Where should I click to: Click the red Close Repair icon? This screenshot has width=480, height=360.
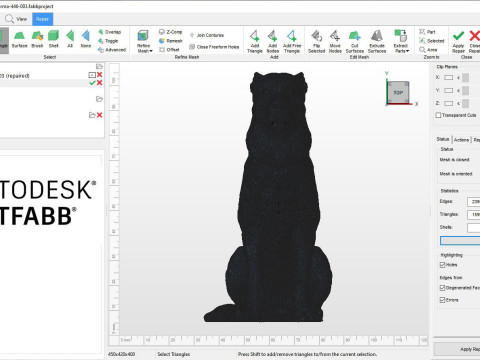click(x=475, y=35)
